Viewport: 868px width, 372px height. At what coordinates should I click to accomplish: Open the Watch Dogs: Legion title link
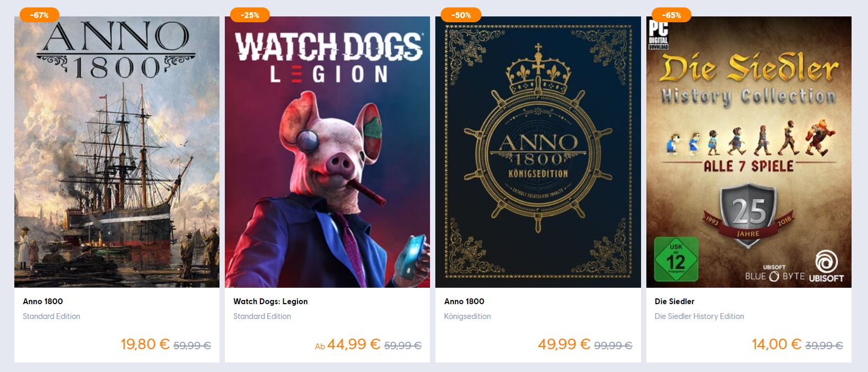(270, 302)
